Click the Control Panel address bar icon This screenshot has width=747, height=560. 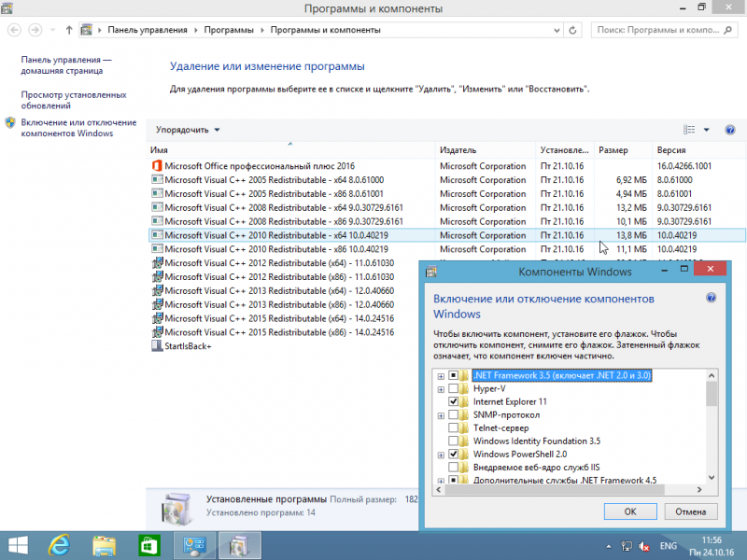click(86, 30)
